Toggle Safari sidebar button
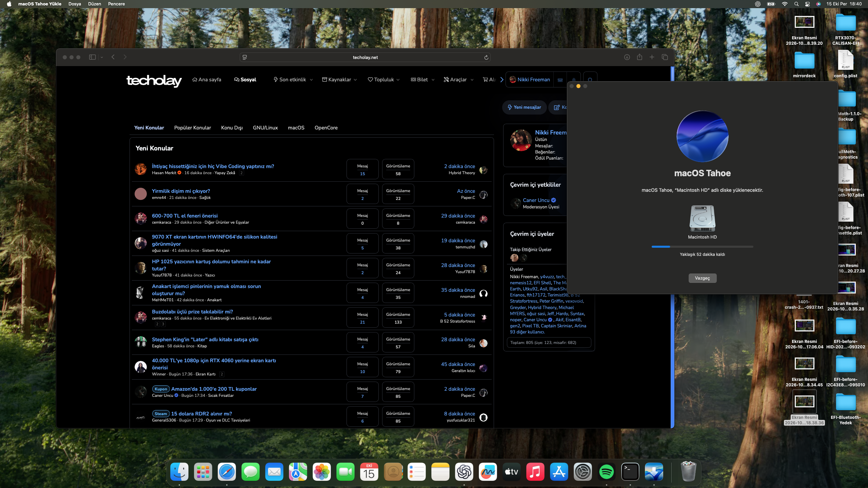The height and width of the screenshot is (488, 868). (92, 57)
